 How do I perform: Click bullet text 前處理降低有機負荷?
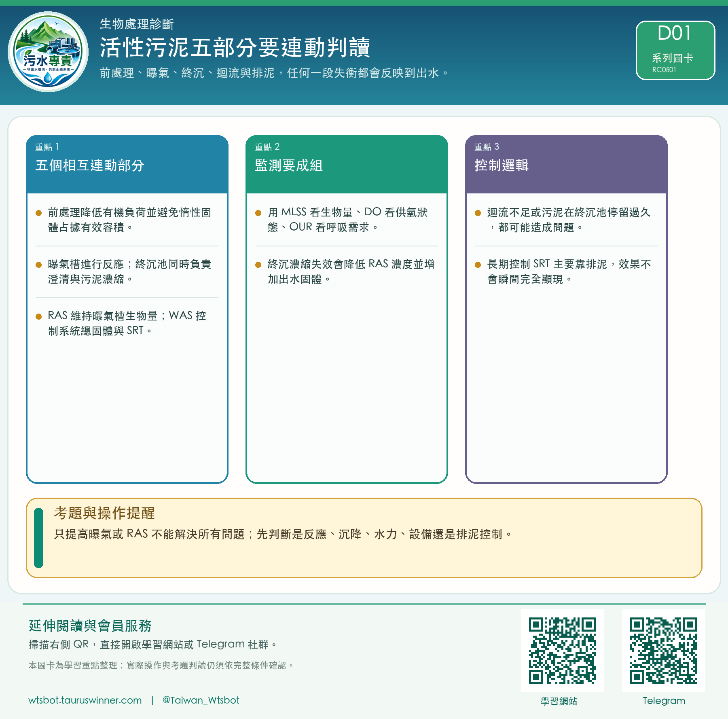coord(129,220)
